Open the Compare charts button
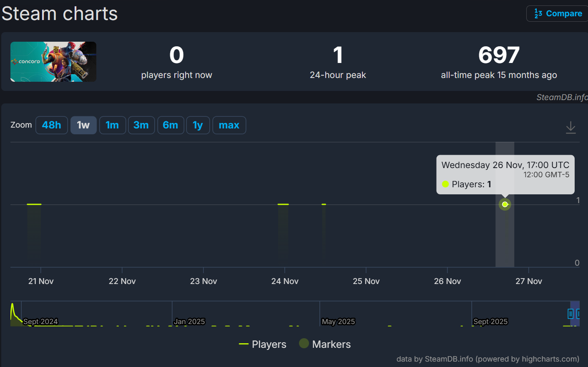This screenshot has width=588, height=367. (x=558, y=14)
